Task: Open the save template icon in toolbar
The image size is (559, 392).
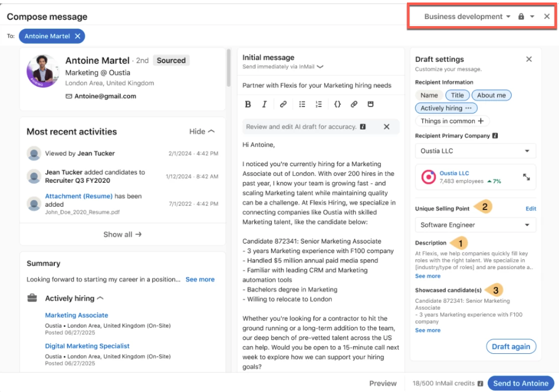Action: pos(370,104)
